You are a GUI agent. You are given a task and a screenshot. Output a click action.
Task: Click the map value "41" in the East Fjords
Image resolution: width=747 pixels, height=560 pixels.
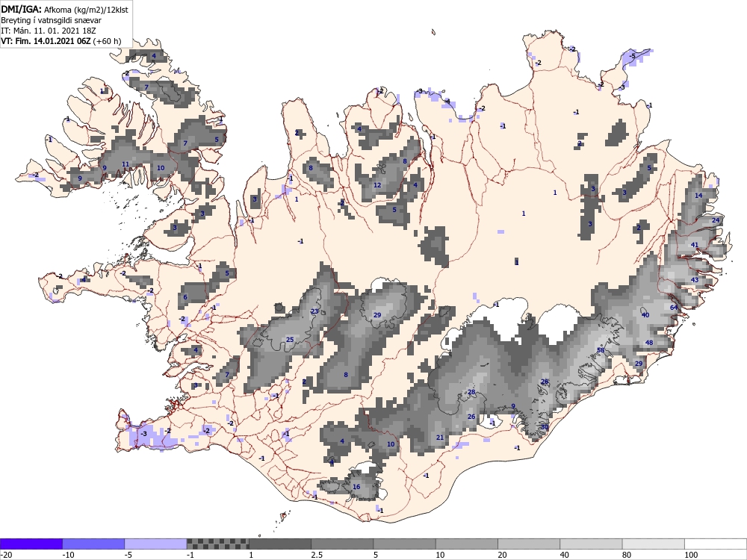click(695, 245)
